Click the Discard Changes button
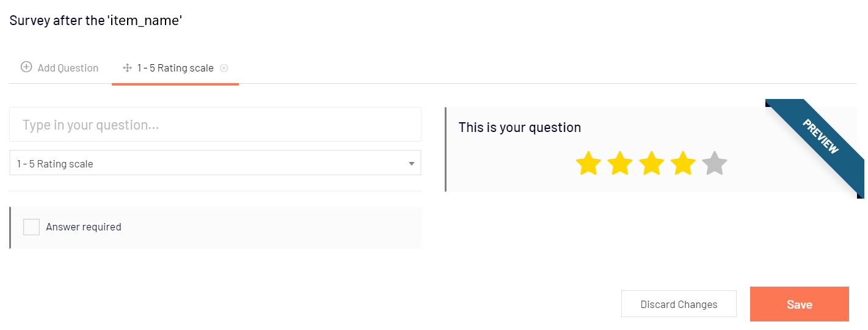The width and height of the screenshot is (868, 330). pos(679,304)
